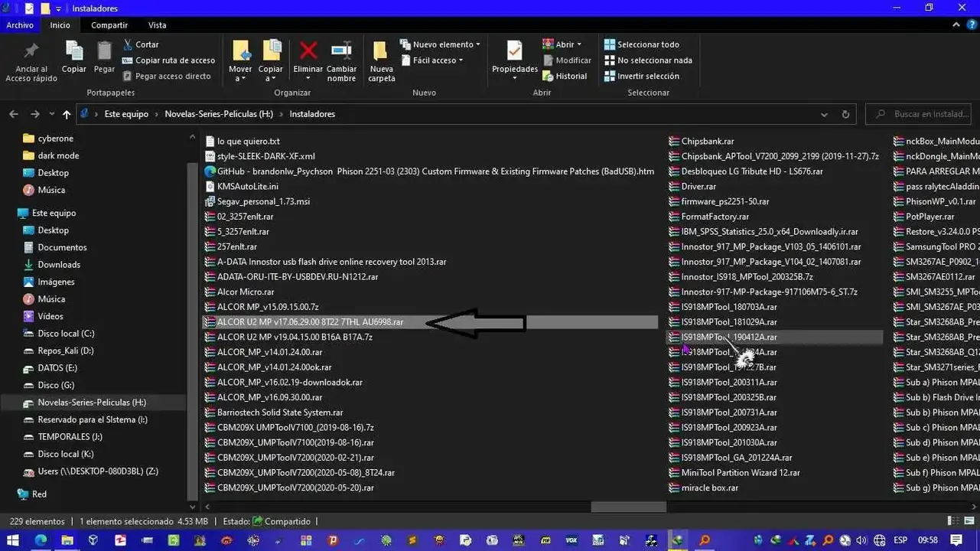Click the Nueva carpeta icon

coord(381,51)
